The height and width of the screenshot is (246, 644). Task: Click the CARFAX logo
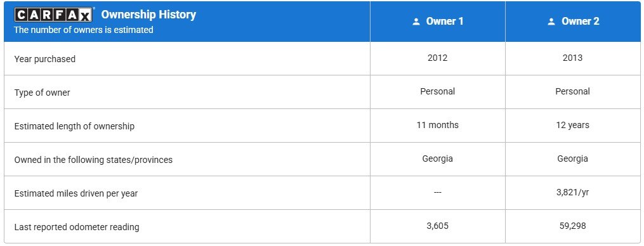pos(53,15)
